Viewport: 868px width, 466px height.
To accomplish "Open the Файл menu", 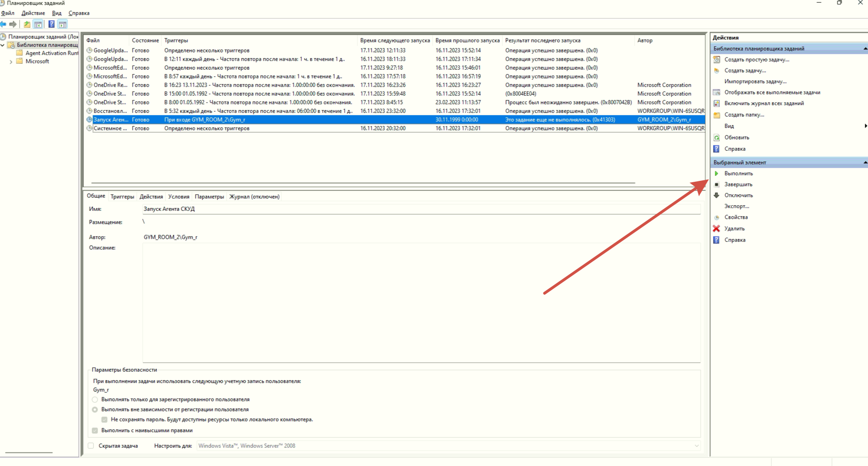I will pyautogui.click(x=8, y=13).
